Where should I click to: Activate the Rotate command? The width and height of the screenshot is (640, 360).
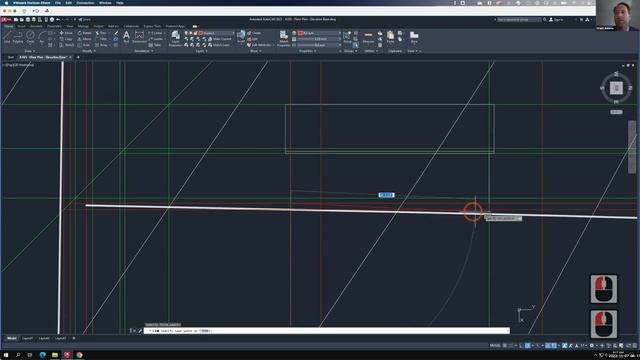click(x=84, y=33)
